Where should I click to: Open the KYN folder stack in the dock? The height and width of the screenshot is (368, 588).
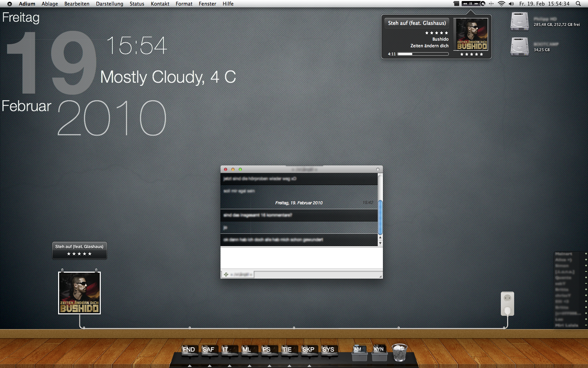(x=379, y=353)
